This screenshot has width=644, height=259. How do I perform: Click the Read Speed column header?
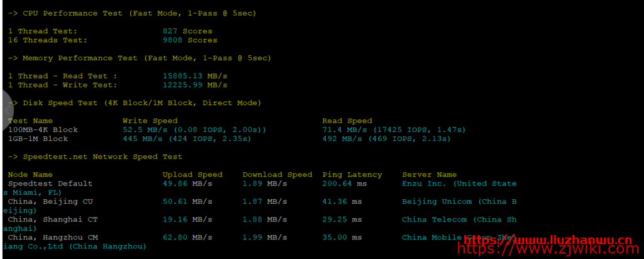[x=347, y=121]
